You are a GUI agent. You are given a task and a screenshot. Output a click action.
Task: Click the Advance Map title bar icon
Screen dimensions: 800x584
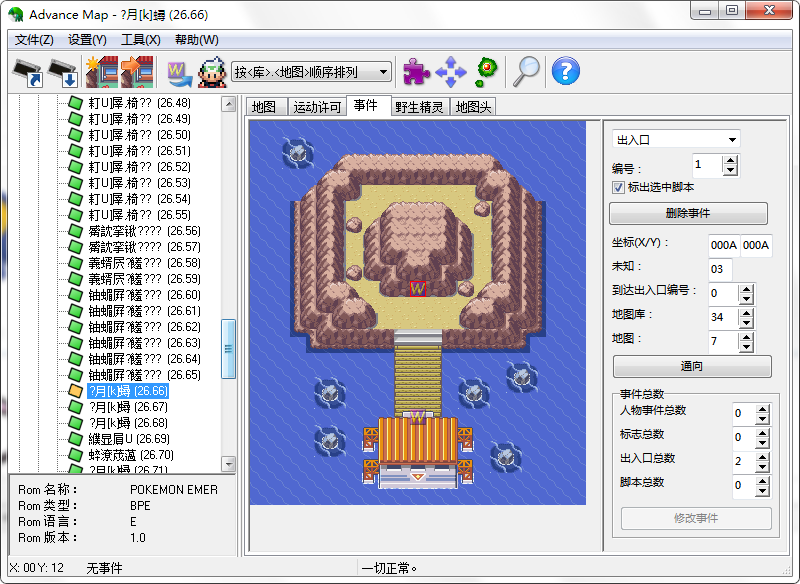coord(16,14)
